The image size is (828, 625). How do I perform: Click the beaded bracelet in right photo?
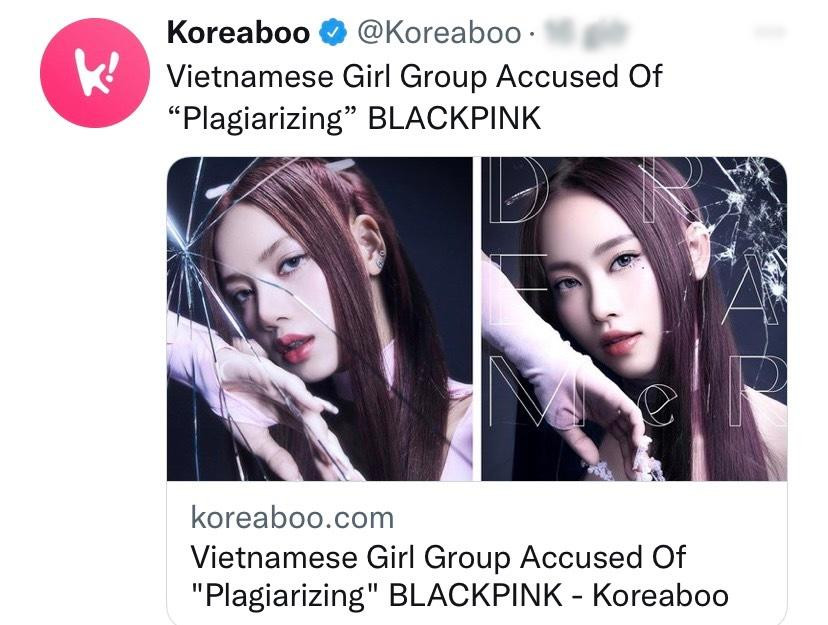pyautogui.click(x=626, y=461)
